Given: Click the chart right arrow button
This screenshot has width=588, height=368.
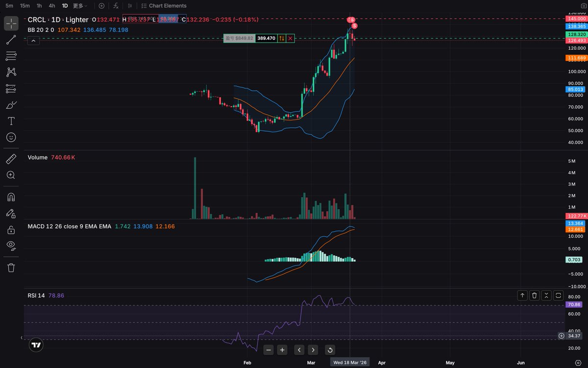Looking at the screenshot, I should pos(313,350).
